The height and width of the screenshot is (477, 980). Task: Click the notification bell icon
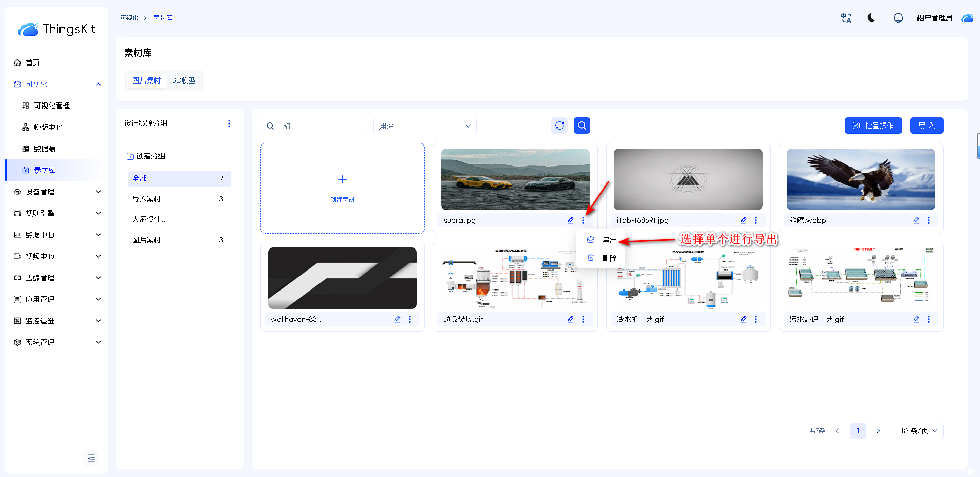click(x=898, y=18)
